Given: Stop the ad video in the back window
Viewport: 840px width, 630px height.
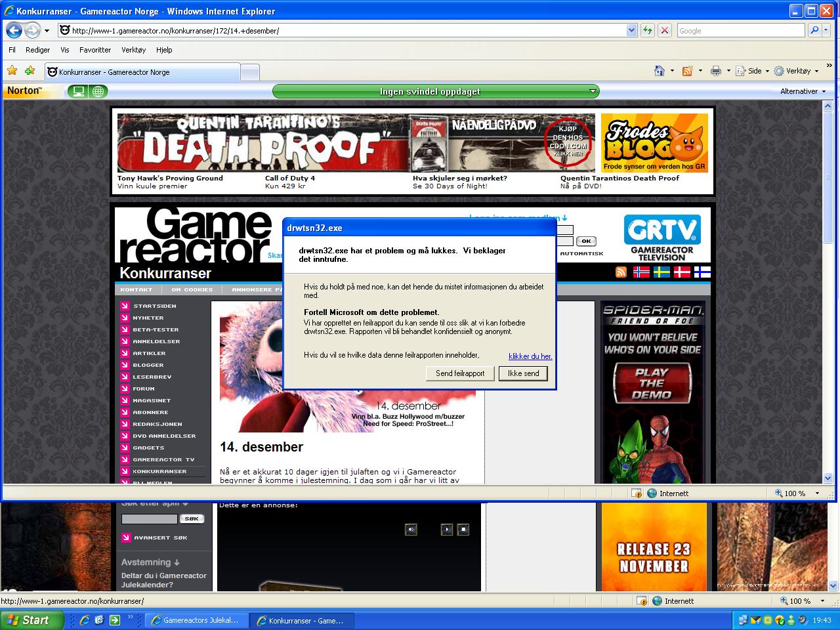Looking at the screenshot, I should 463,530.
